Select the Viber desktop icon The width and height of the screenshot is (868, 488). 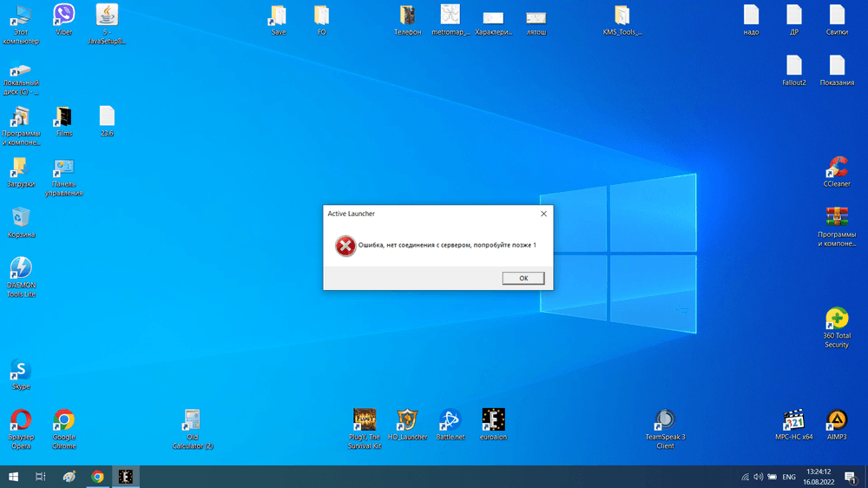[64, 16]
